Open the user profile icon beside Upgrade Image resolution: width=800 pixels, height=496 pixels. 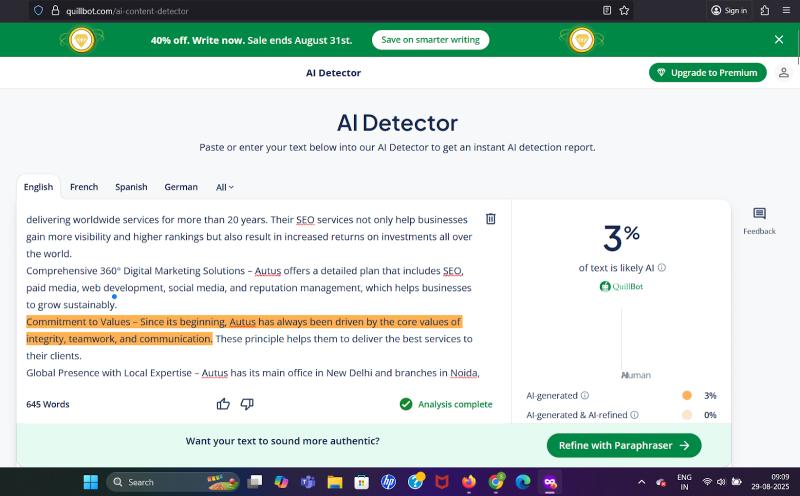(784, 72)
